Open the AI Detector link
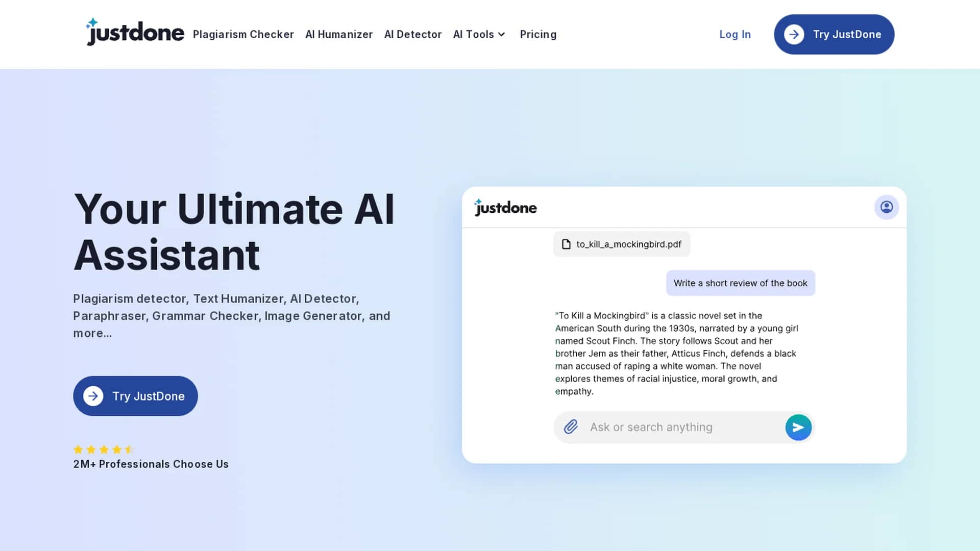Image resolution: width=980 pixels, height=551 pixels. [413, 34]
